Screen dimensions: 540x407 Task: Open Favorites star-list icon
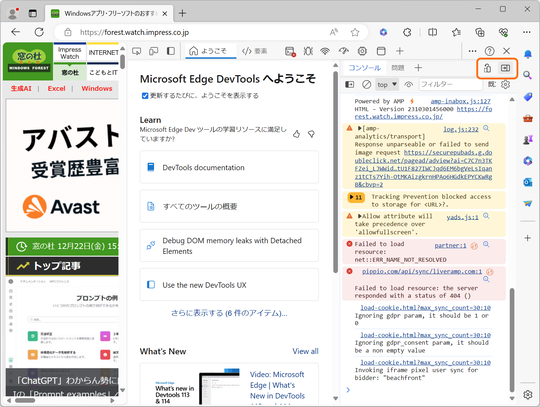point(456,32)
